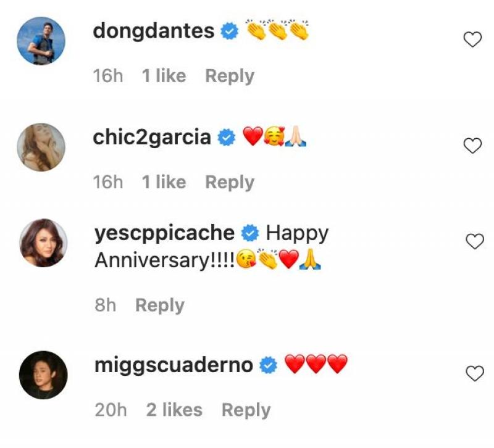Like chic2garcia's comment with the heart

pos(472,146)
